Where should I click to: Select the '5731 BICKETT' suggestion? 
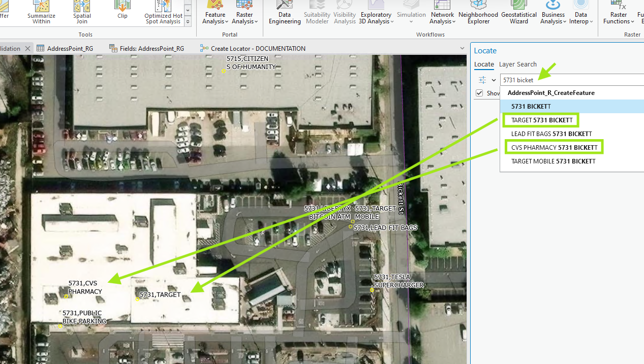pyautogui.click(x=572, y=106)
